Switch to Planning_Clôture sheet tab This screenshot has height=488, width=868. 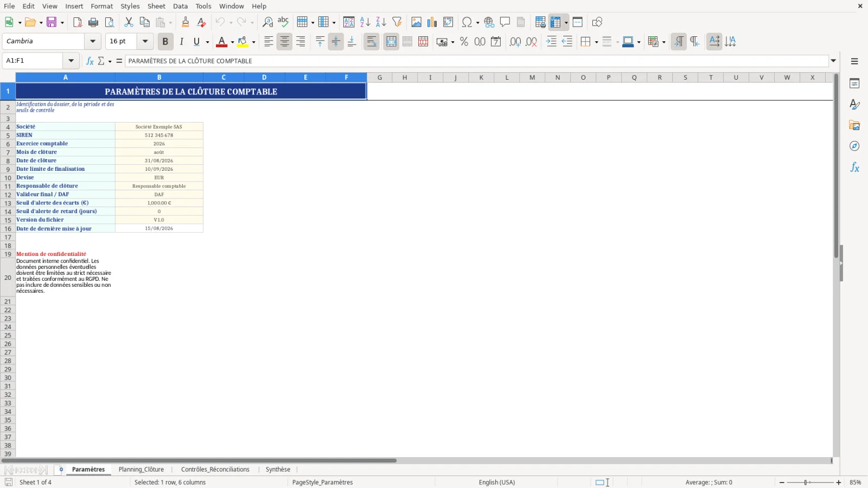point(141,470)
